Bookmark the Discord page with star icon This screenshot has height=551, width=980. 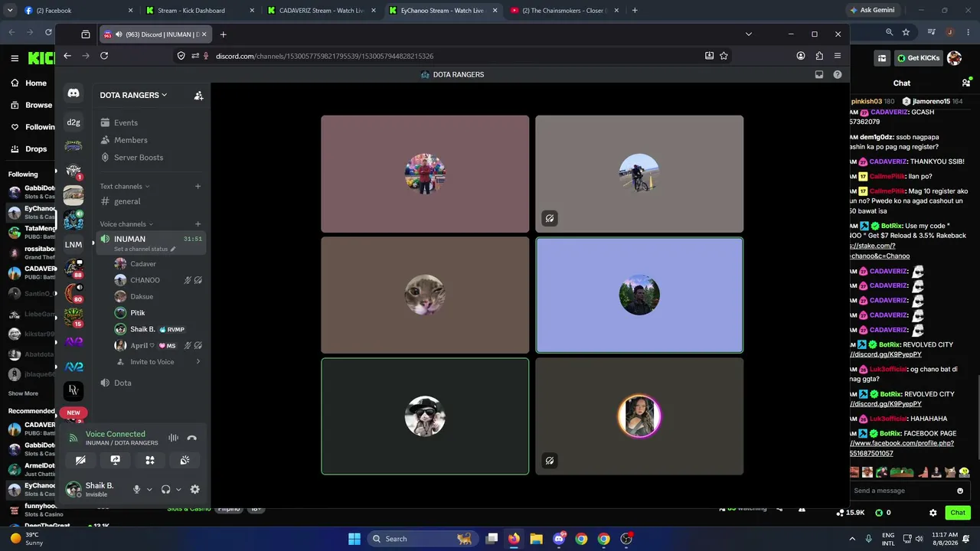click(724, 56)
